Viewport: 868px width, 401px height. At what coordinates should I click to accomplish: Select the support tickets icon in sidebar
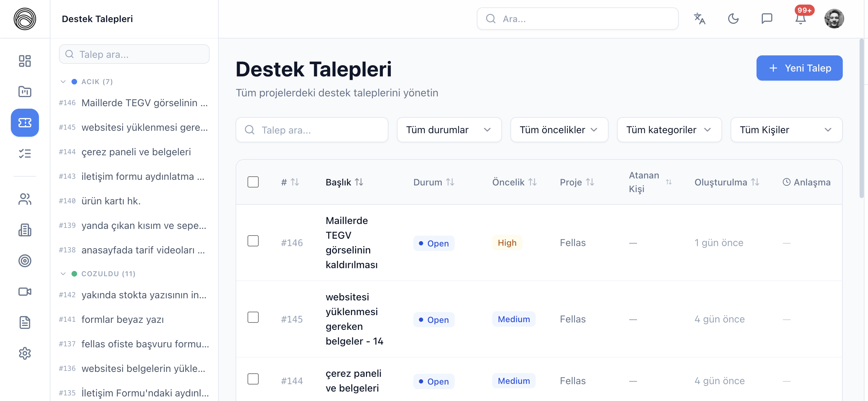25,123
